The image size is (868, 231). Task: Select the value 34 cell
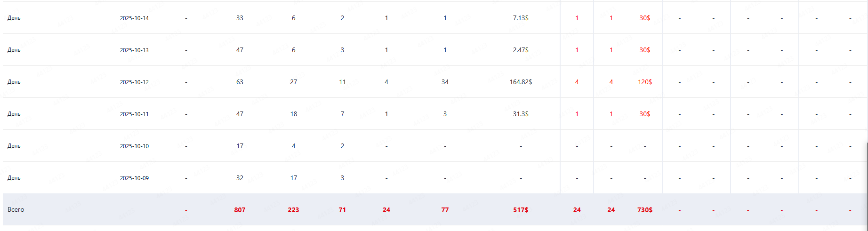point(445,82)
